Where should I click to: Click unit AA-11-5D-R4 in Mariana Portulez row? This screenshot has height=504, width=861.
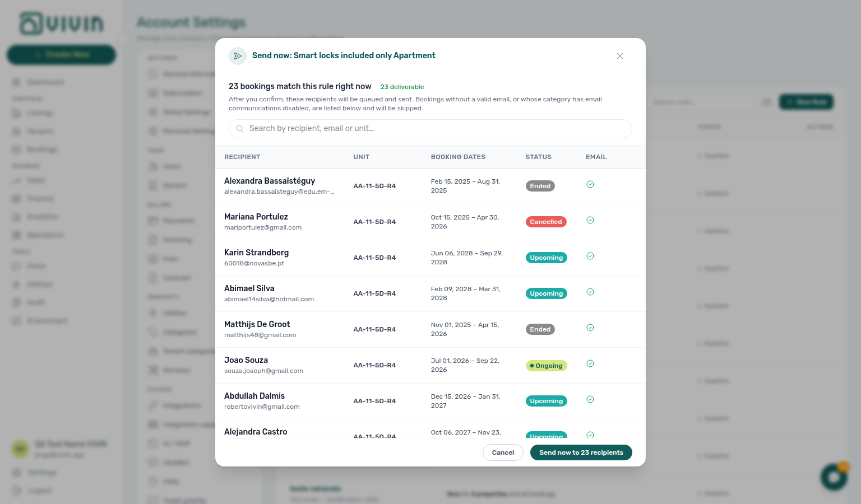374,222
